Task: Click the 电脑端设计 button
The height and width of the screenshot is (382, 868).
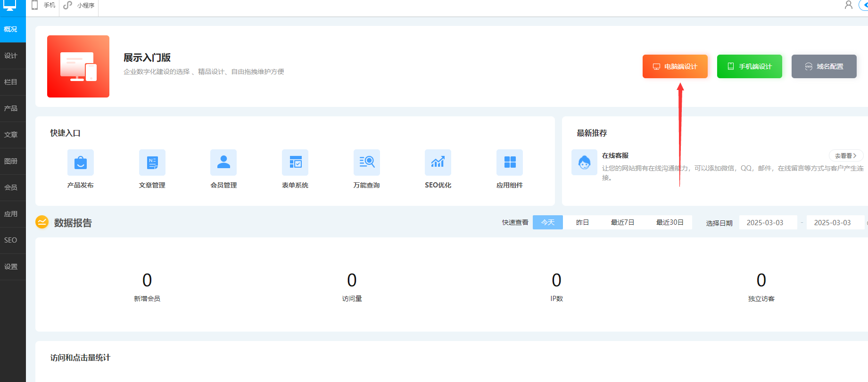Action: pos(675,66)
